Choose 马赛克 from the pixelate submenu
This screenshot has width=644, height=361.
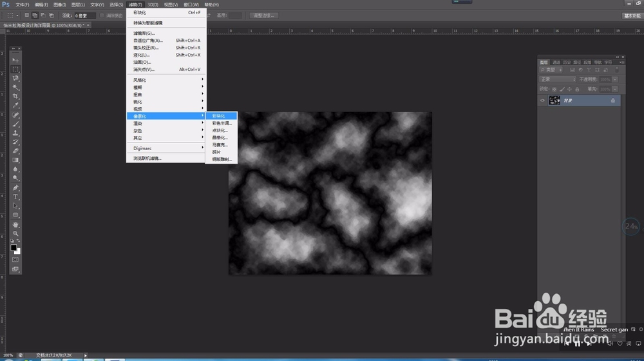[x=221, y=145]
